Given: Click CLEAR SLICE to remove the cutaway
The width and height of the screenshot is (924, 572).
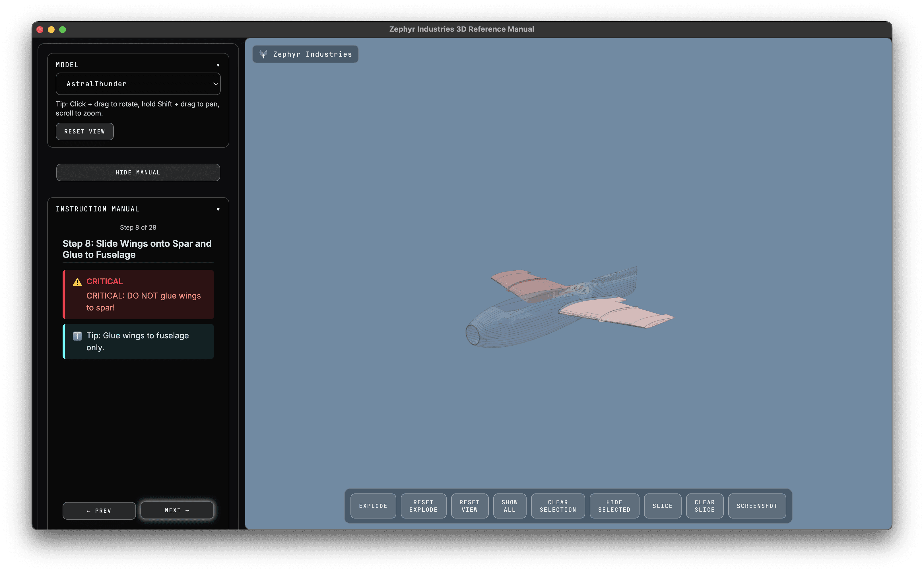Looking at the screenshot, I should coord(704,506).
